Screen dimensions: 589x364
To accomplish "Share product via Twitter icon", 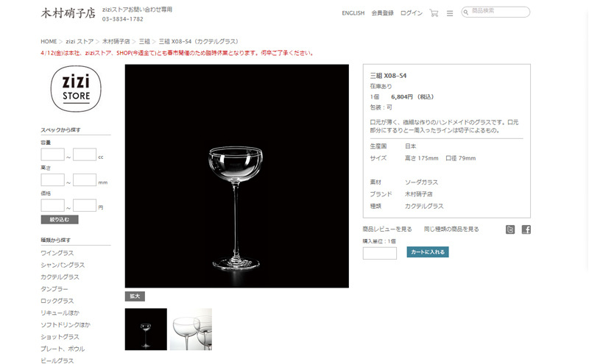I will pos(510,229).
